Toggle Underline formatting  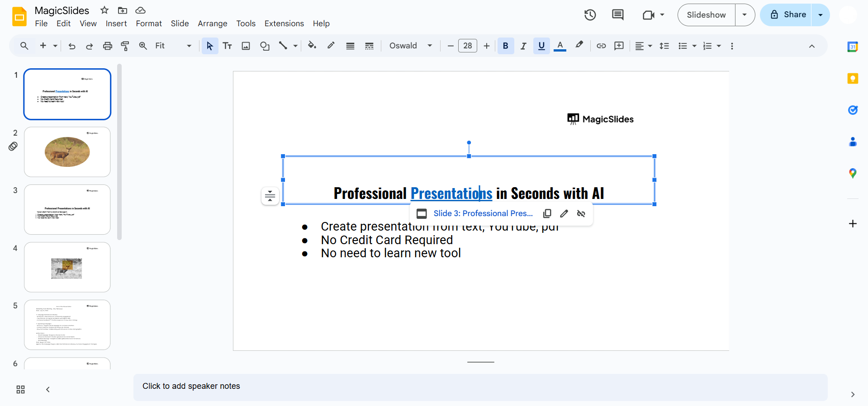click(x=541, y=46)
